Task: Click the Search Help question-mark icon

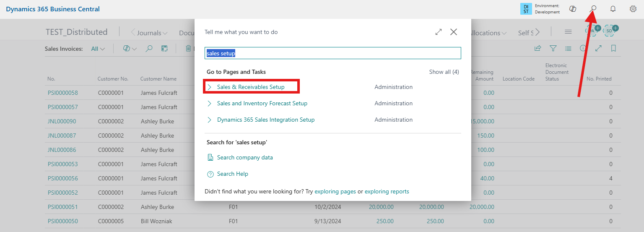Action: tap(210, 174)
